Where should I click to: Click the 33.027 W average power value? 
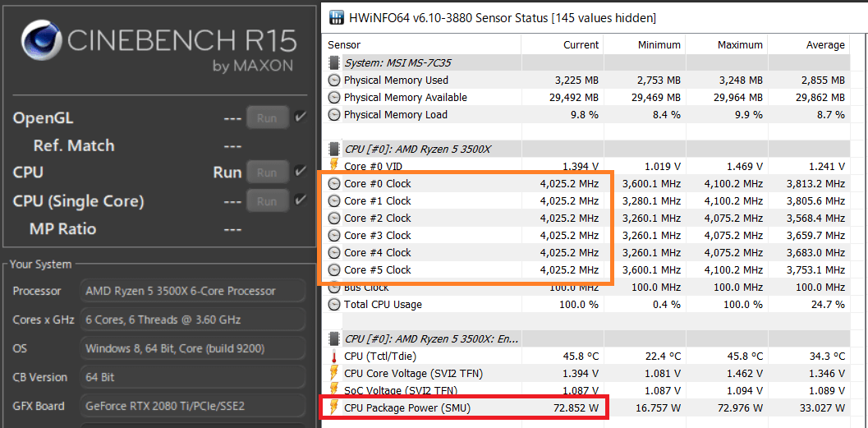point(822,408)
